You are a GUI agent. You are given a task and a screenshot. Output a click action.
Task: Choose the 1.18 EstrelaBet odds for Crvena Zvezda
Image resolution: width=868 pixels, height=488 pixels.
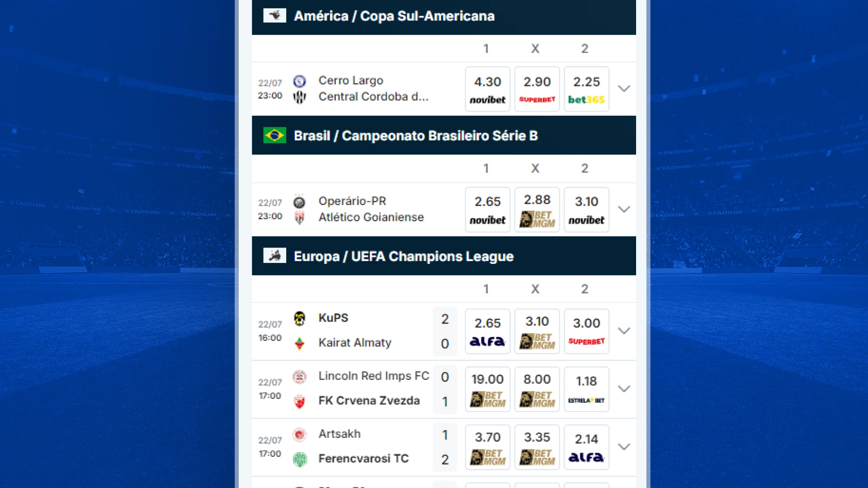(586, 389)
